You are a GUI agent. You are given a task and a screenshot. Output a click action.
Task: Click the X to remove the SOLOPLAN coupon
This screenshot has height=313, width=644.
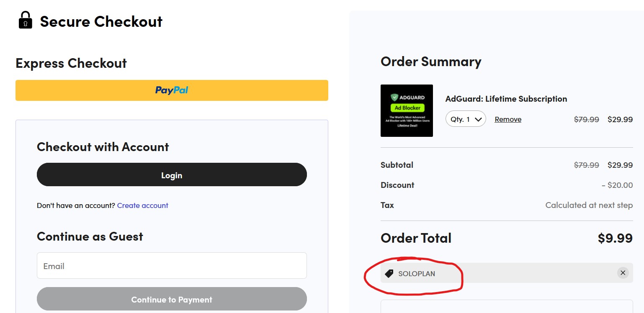623,272
